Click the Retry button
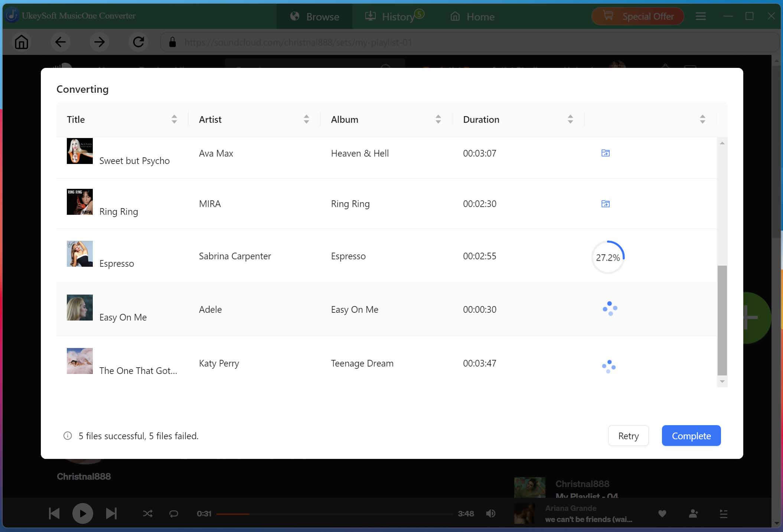 (628, 436)
